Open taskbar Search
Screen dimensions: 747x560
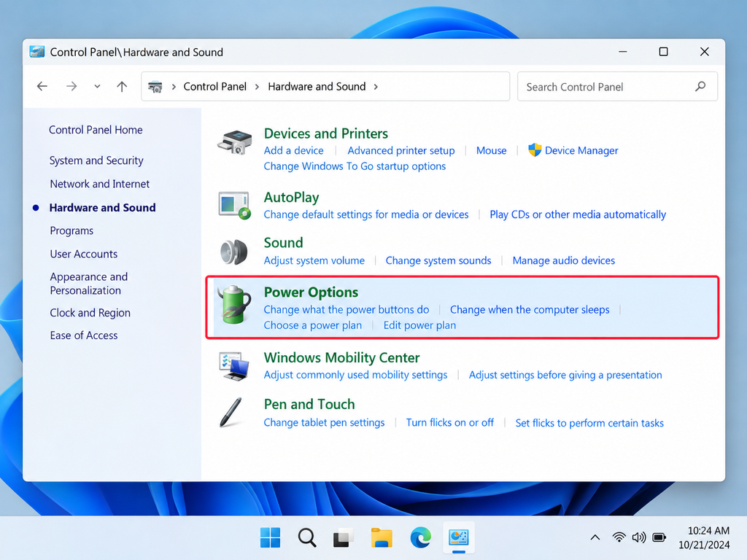click(307, 537)
